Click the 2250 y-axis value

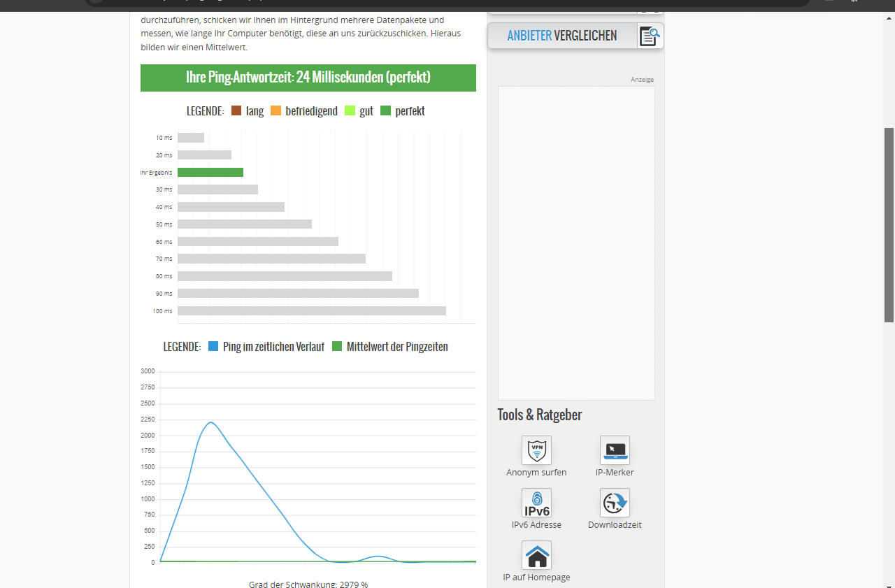148,420
